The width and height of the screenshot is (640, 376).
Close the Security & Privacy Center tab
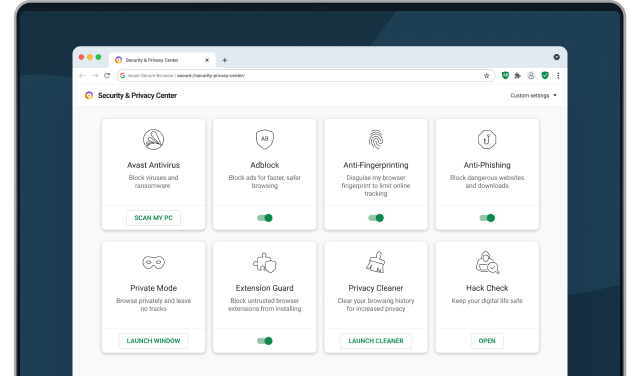[x=207, y=60]
